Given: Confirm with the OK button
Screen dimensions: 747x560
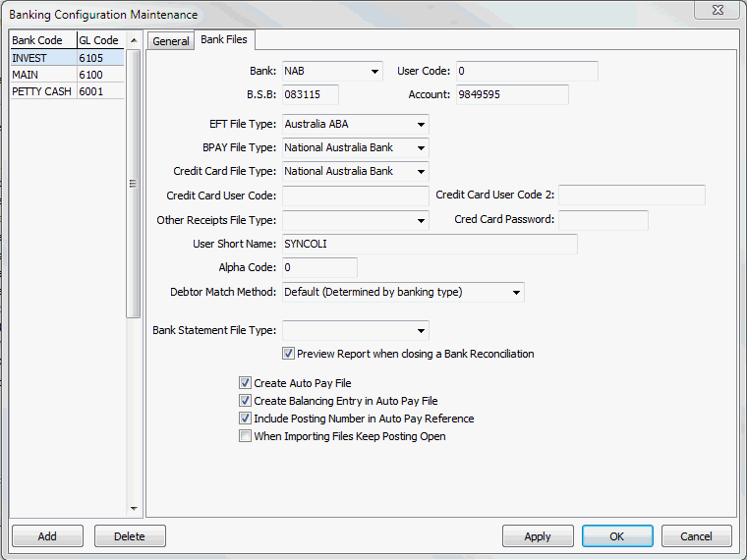Looking at the screenshot, I should [x=617, y=536].
